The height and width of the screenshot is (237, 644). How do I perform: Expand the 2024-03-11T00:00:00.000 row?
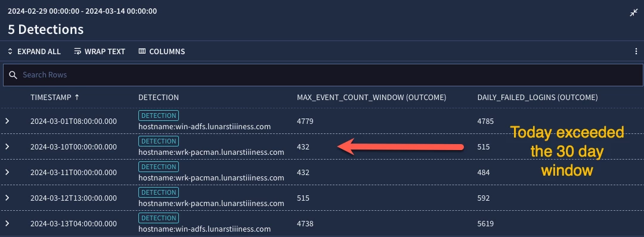pyautogui.click(x=7, y=172)
